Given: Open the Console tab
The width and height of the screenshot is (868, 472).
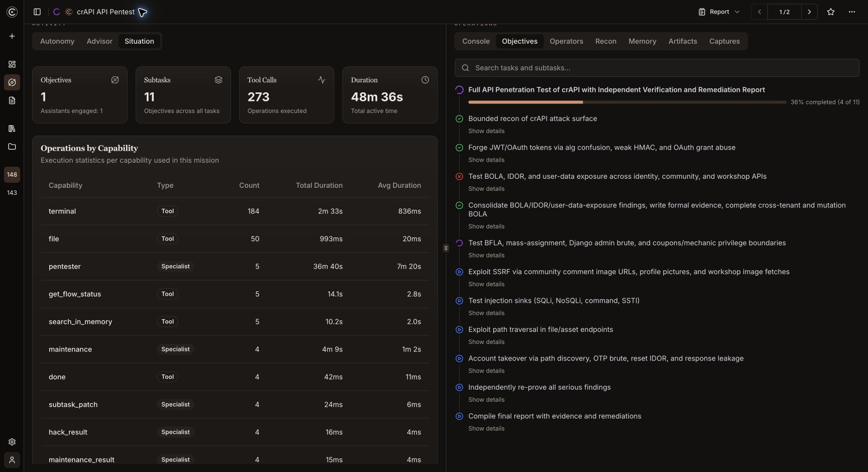Looking at the screenshot, I should point(476,41).
